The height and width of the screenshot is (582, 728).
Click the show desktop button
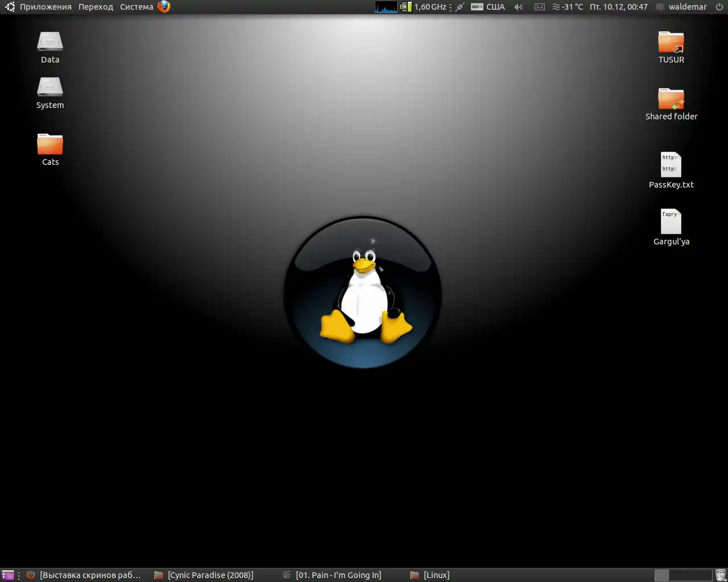click(x=8, y=575)
